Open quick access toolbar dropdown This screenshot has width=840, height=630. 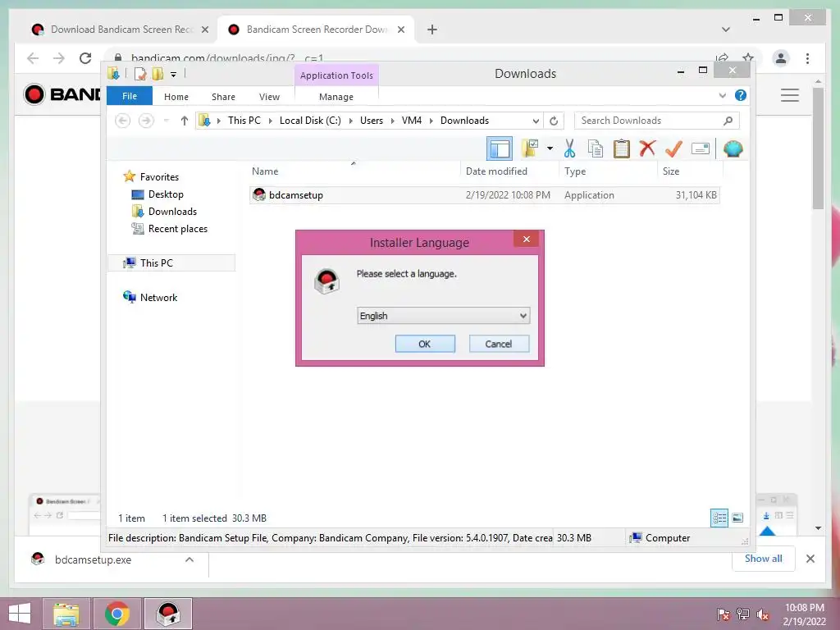tap(173, 74)
